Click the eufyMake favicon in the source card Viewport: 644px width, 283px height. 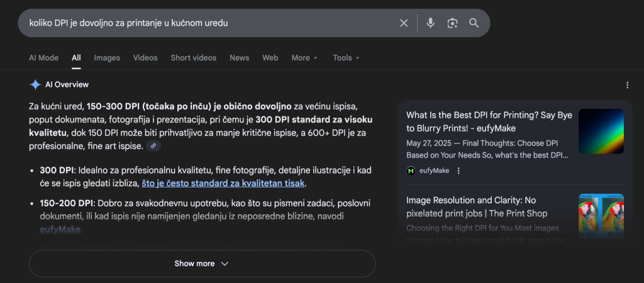click(411, 170)
